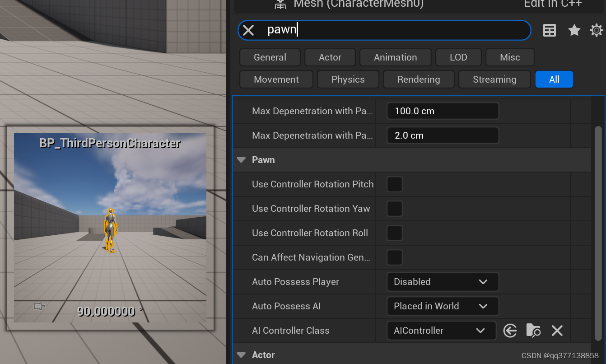The height and width of the screenshot is (364, 606).
Task: Open the Details panel settings gear
Action: pyautogui.click(x=596, y=30)
